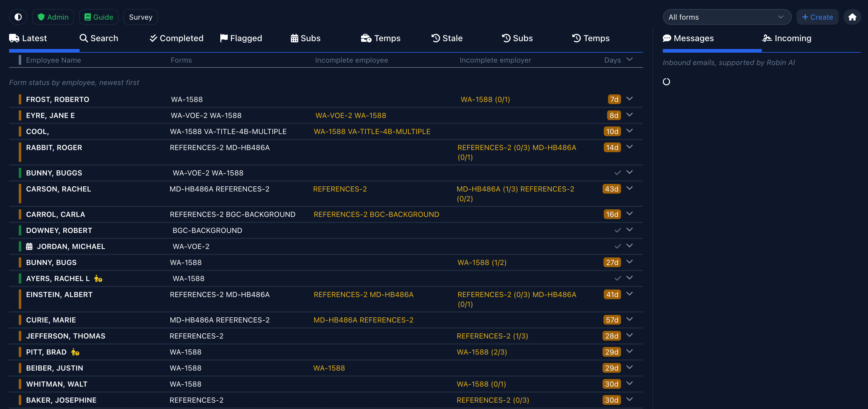Click the checkmark on BUNNY, BUGGS row

coord(617,173)
